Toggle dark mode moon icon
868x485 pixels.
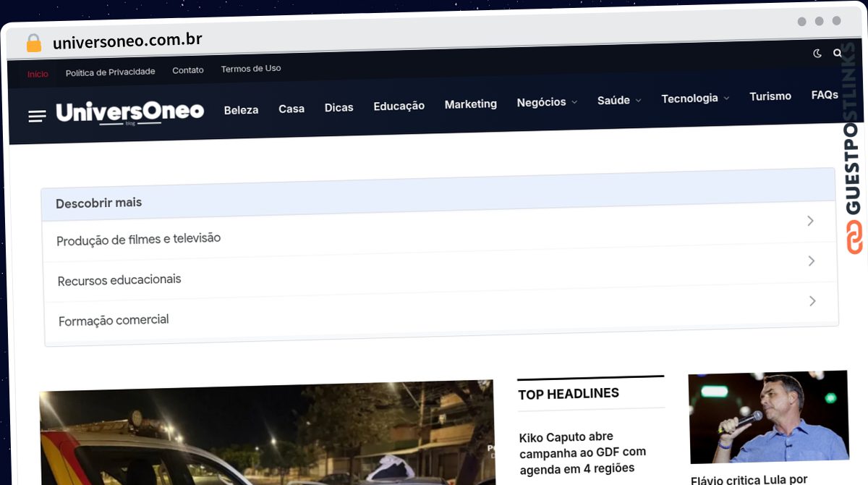[x=817, y=53]
